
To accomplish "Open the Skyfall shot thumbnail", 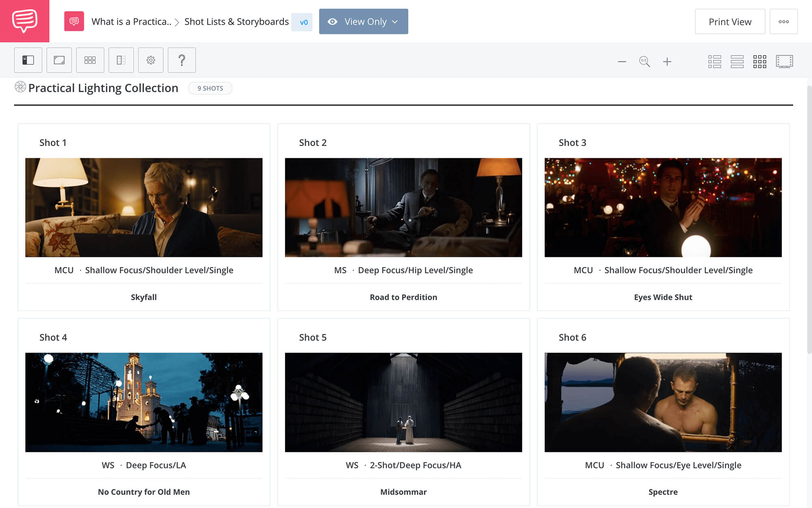I will click(144, 207).
